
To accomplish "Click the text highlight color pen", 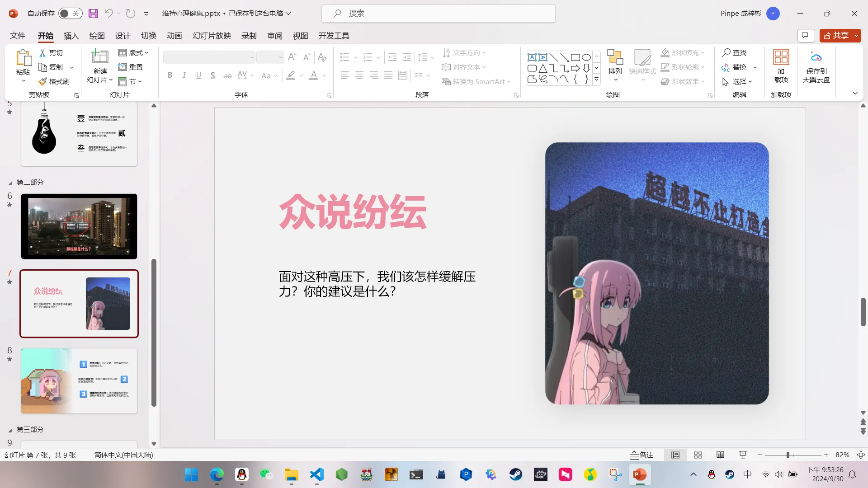I will [x=291, y=75].
